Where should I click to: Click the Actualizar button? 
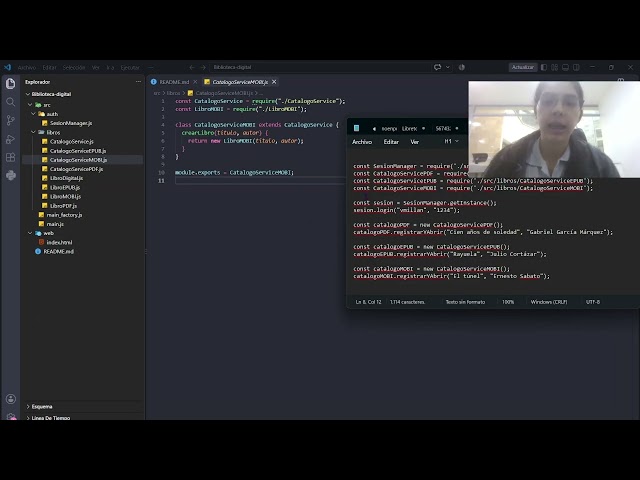click(523, 67)
